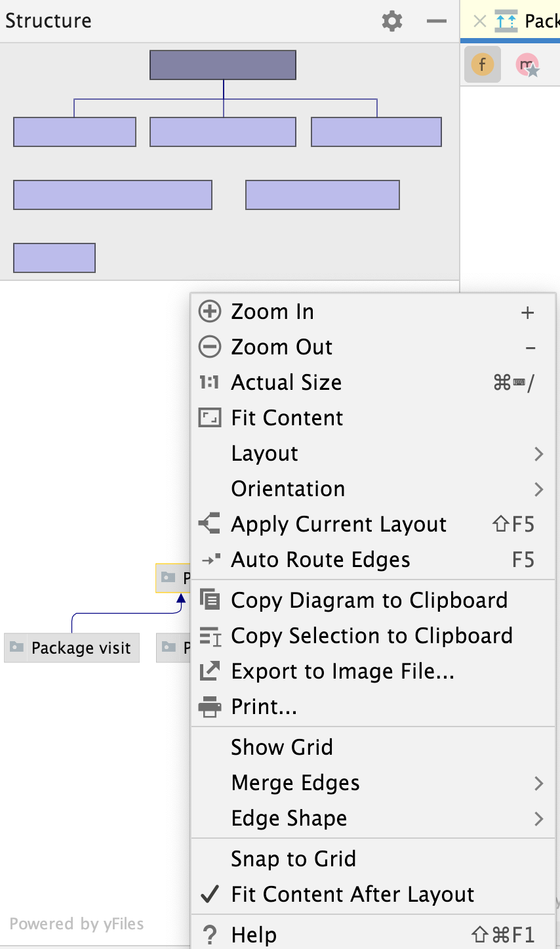Disable Fit Content After Layout
560x949 pixels.
pos(351,895)
